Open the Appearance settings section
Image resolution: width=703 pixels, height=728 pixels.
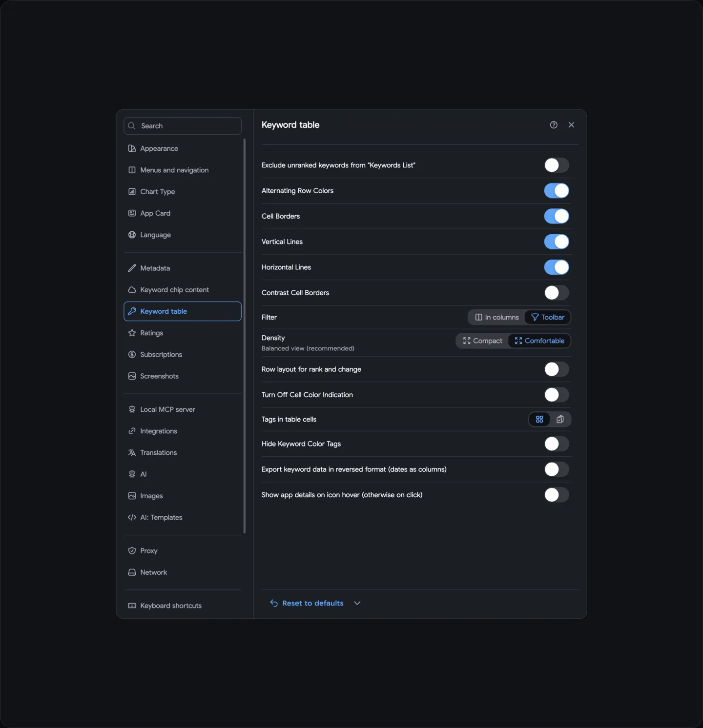[x=183, y=148]
